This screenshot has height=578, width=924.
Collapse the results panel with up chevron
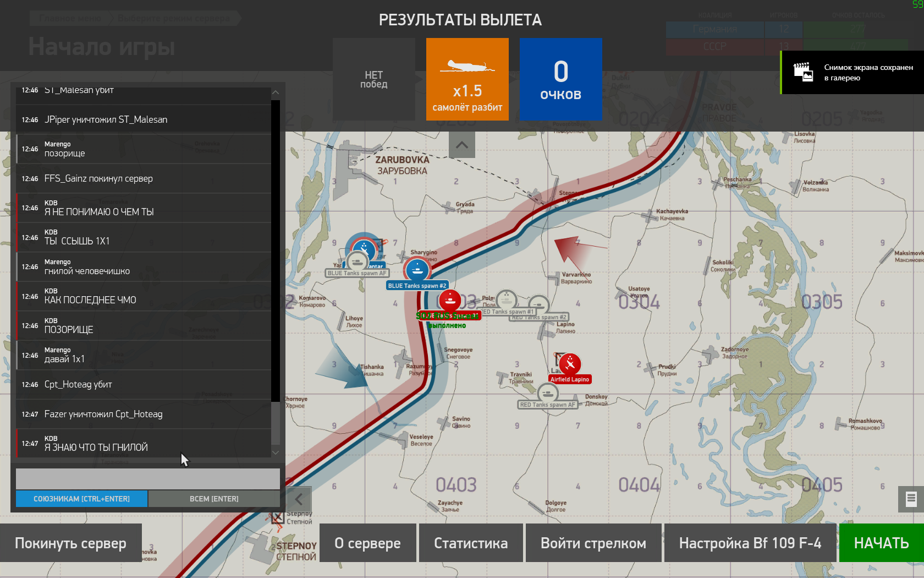(x=462, y=145)
